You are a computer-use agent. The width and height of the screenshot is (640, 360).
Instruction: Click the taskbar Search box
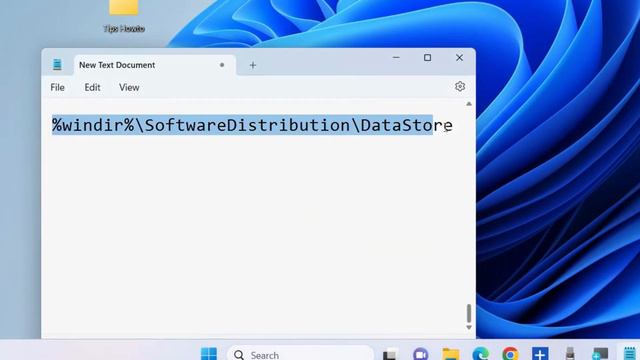(x=300, y=354)
